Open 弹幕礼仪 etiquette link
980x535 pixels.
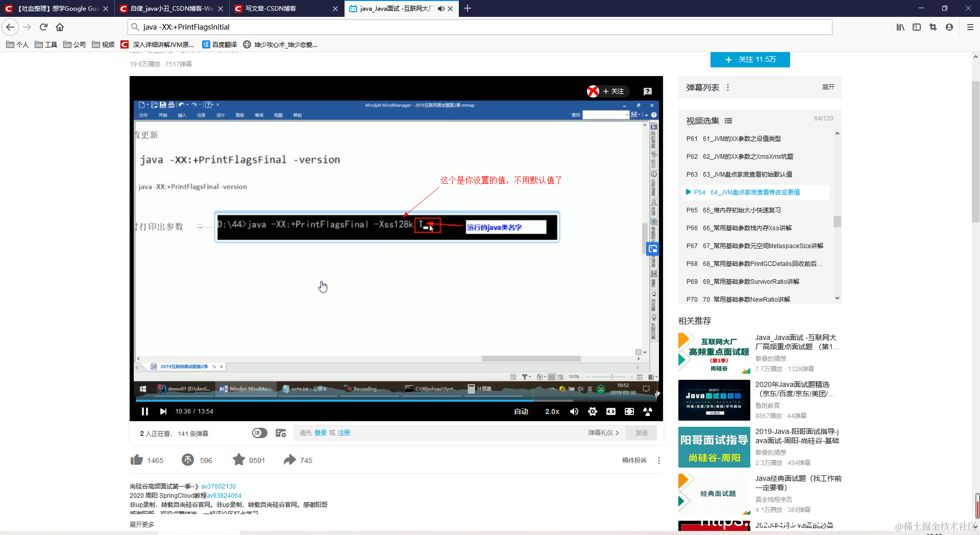click(x=603, y=433)
